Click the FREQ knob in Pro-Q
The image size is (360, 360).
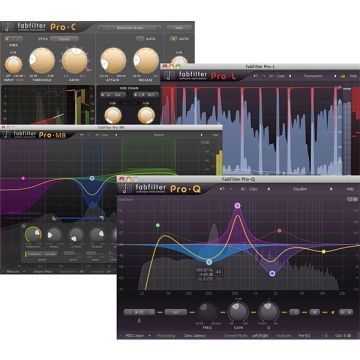click(208, 312)
